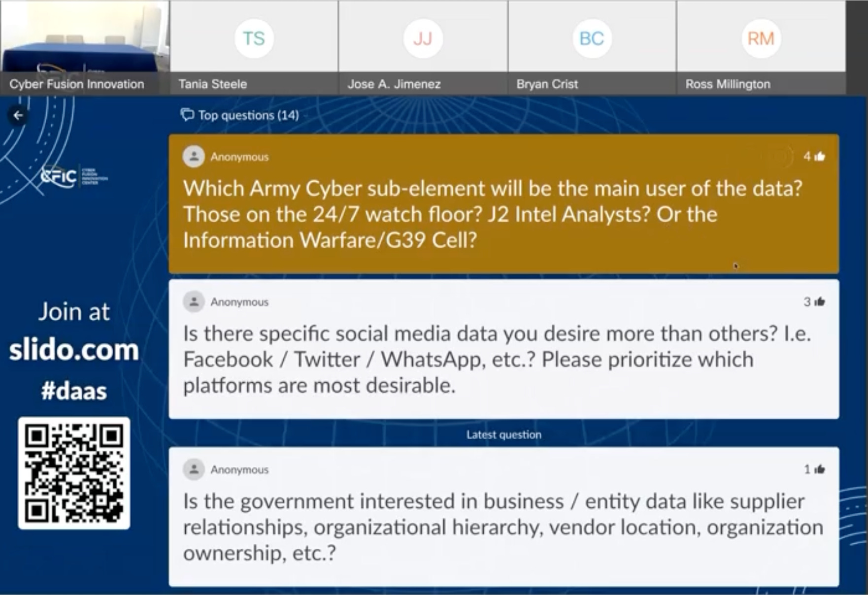The width and height of the screenshot is (868, 595).
Task: Click the Jose A. Jimenez name label
Action: 394,84
